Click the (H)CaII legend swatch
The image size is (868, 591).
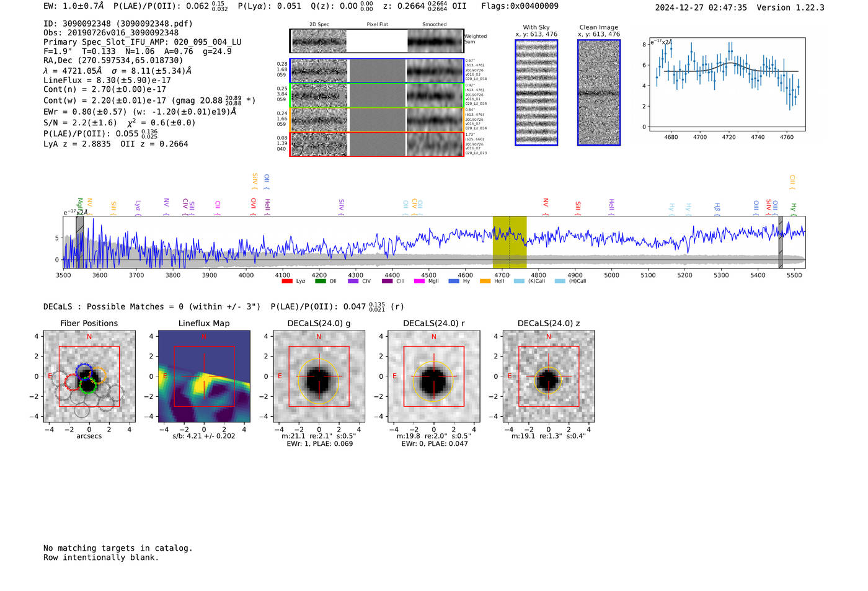pos(560,281)
